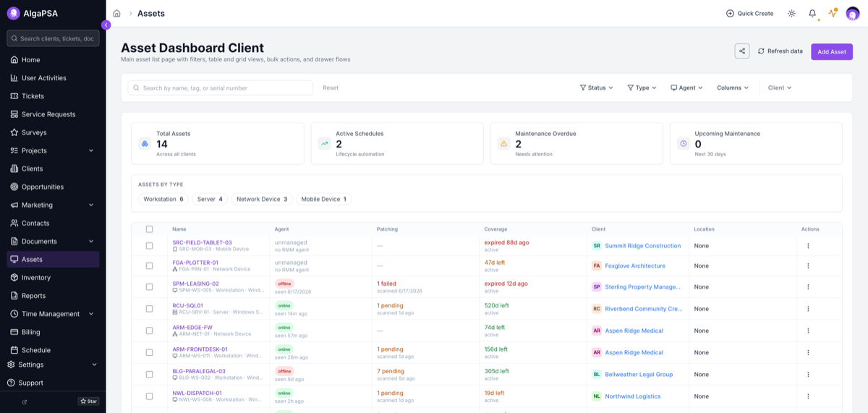Open actions menu for ARM-EDGE-FW
This screenshot has height=413, width=868.
(808, 331)
